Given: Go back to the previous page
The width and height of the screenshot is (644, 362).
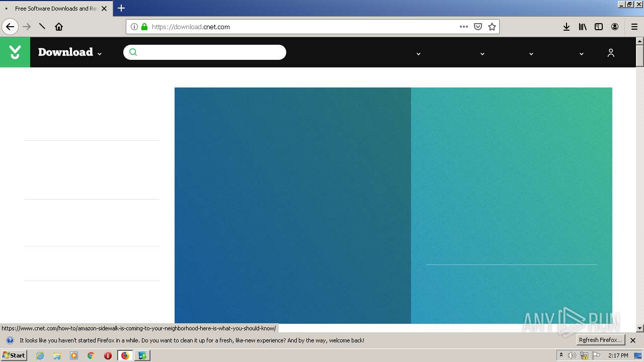Looking at the screenshot, I should (10, 27).
